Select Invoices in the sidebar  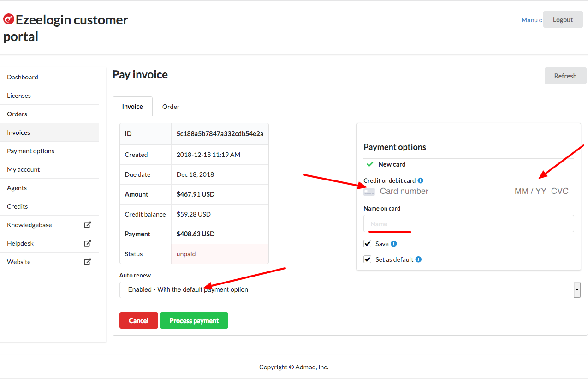pyautogui.click(x=49, y=132)
